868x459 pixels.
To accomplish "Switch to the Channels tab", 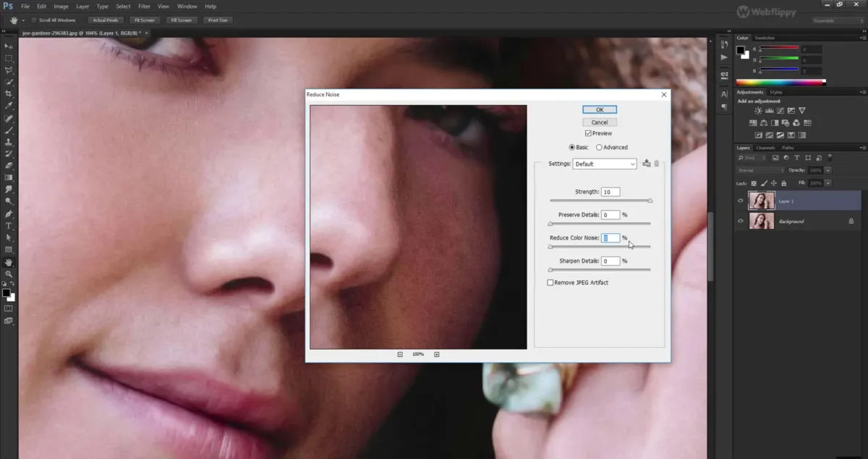I will [766, 148].
